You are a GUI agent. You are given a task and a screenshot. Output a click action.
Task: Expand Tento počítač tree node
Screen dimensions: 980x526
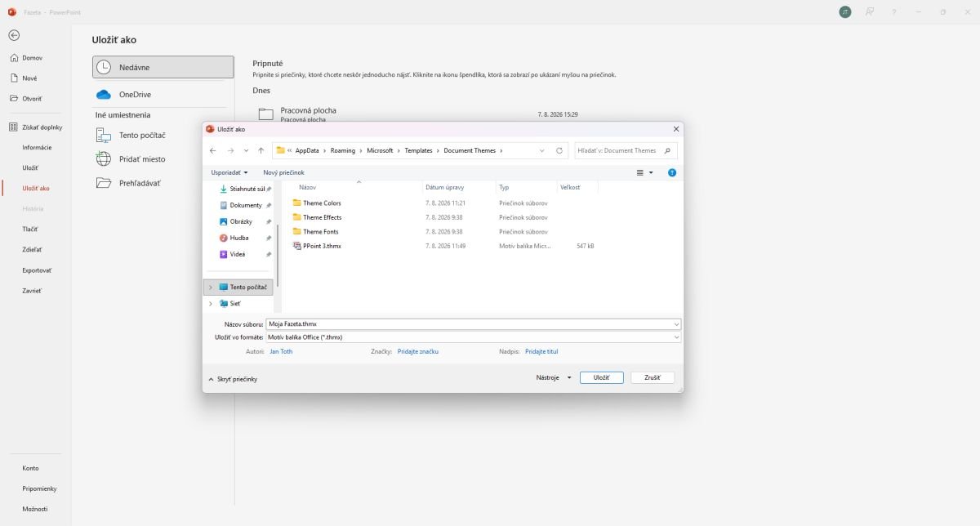click(211, 288)
